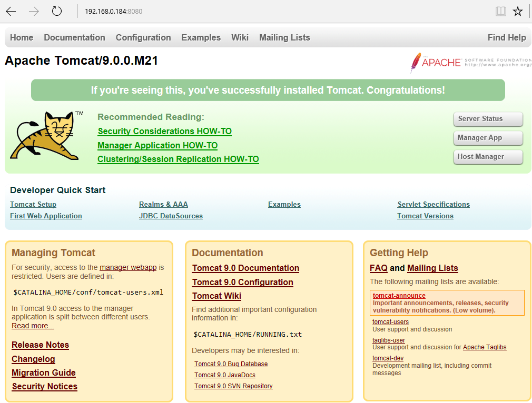The width and height of the screenshot is (532, 403).
Task: Click the $CATALINA_HOME/conf/tomcat-users.xml path text
Action: pos(88,292)
